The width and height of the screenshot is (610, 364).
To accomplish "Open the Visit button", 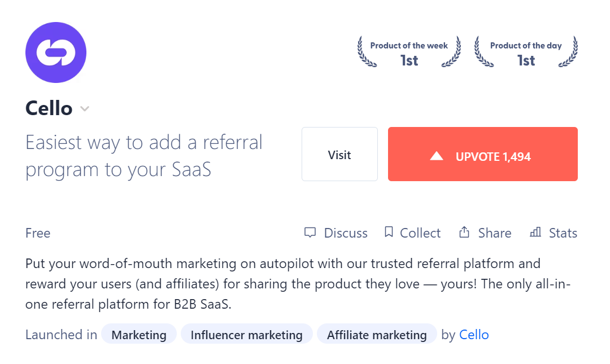I will (339, 154).
